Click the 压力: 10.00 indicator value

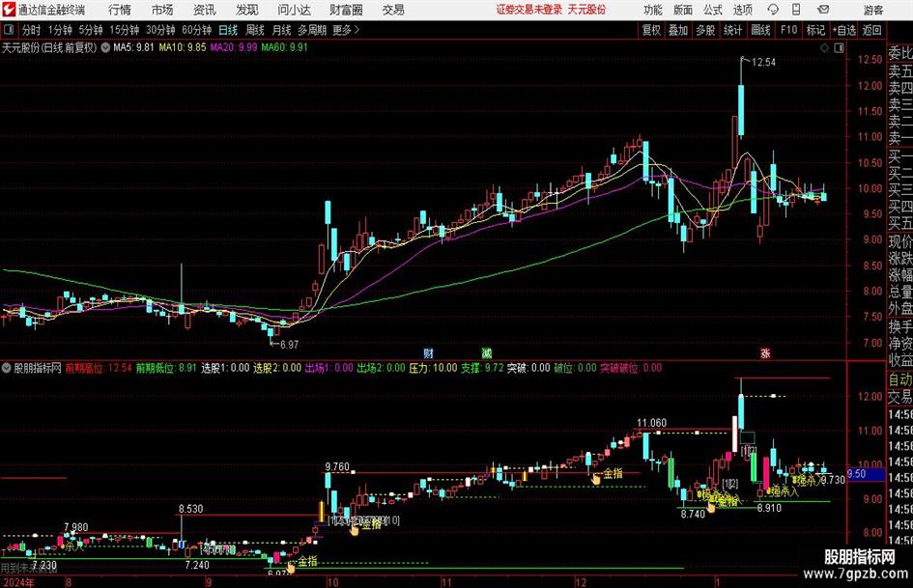tap(433, 368)
